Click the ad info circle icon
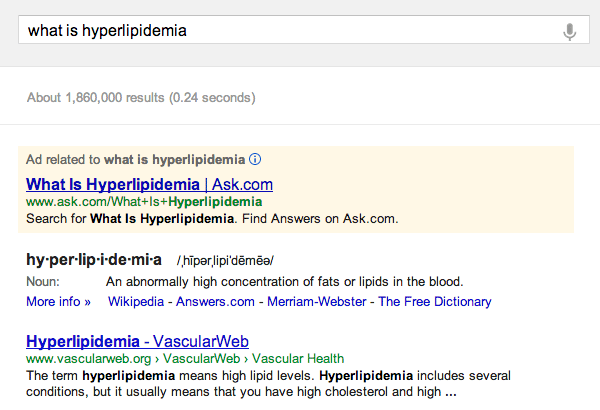Image resolution: width=600 pixels, height=410 pixels. [x=255, y=159]
